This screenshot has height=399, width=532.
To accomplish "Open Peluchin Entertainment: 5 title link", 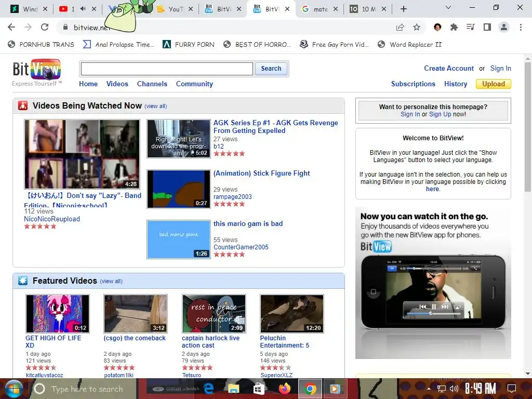I will [284, 342].
